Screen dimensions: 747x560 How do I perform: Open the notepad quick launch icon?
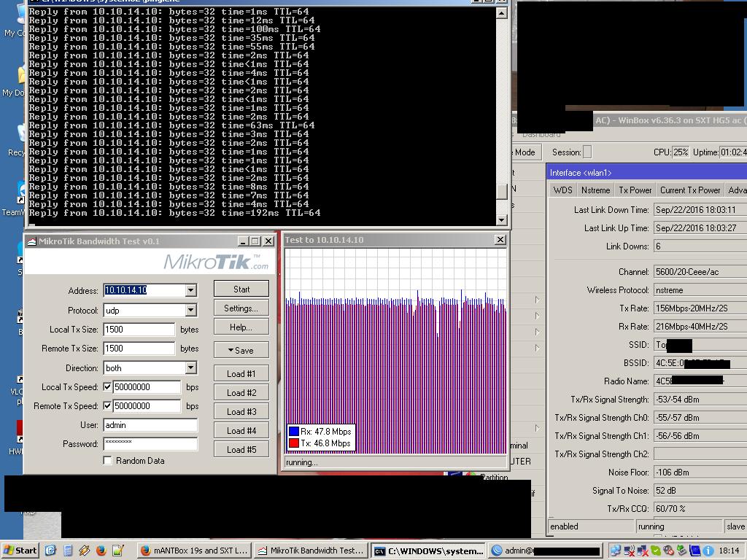[117, 551]
